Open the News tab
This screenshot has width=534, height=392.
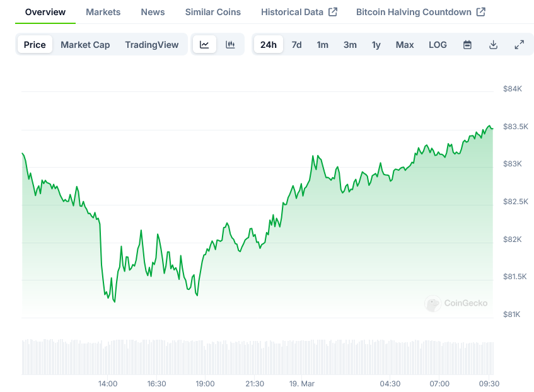point(153,12)
